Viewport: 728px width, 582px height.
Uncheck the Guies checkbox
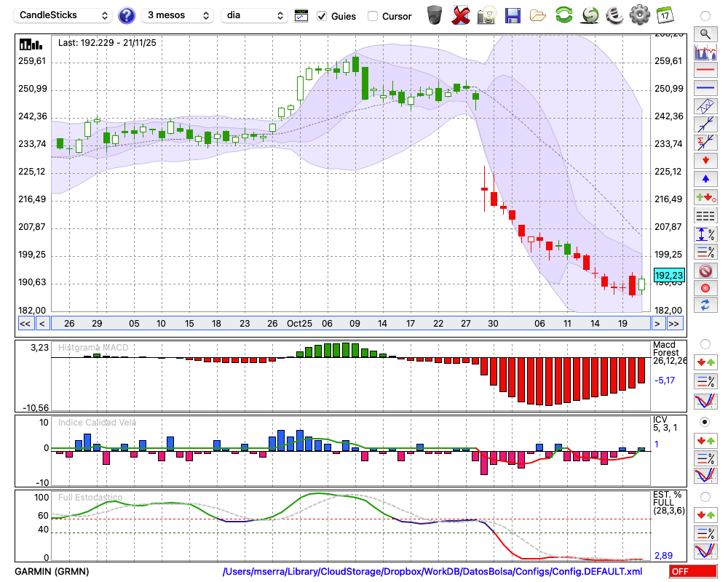323,16
